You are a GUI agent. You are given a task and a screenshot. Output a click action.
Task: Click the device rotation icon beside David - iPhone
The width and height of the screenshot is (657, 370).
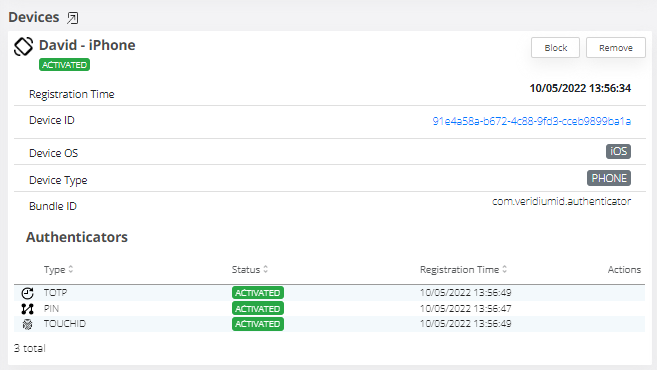coord(23,47)
